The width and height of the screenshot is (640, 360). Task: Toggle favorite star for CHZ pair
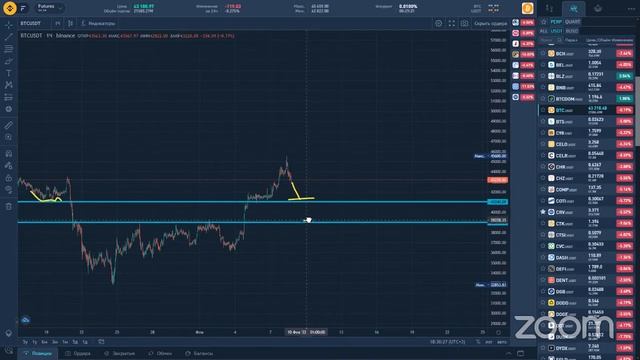pyautogui.click(x=543, y=178)
